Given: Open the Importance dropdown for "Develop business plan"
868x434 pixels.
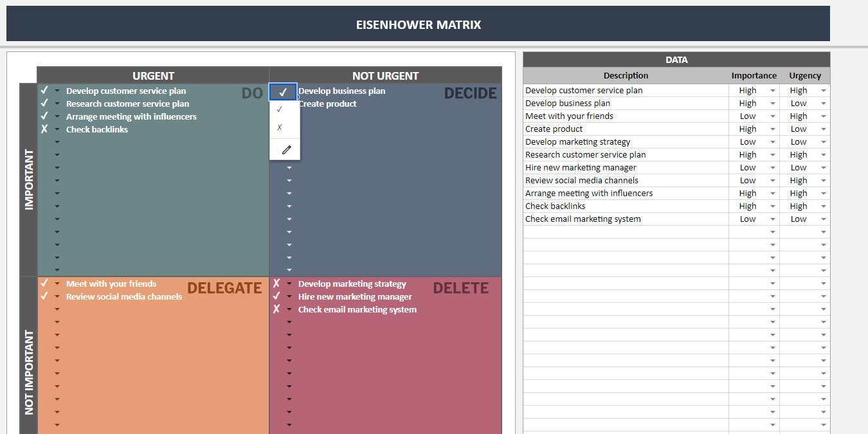Looking at the screenshot, I should coord(772,103).
